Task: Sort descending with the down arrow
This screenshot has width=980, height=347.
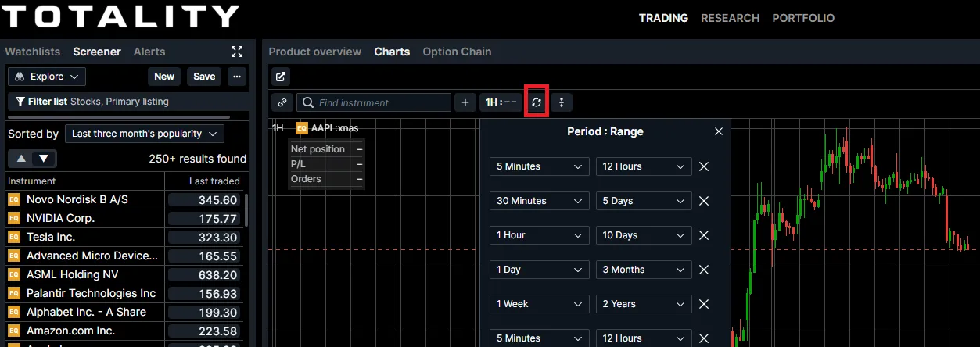Action: (x=45, y=159)
